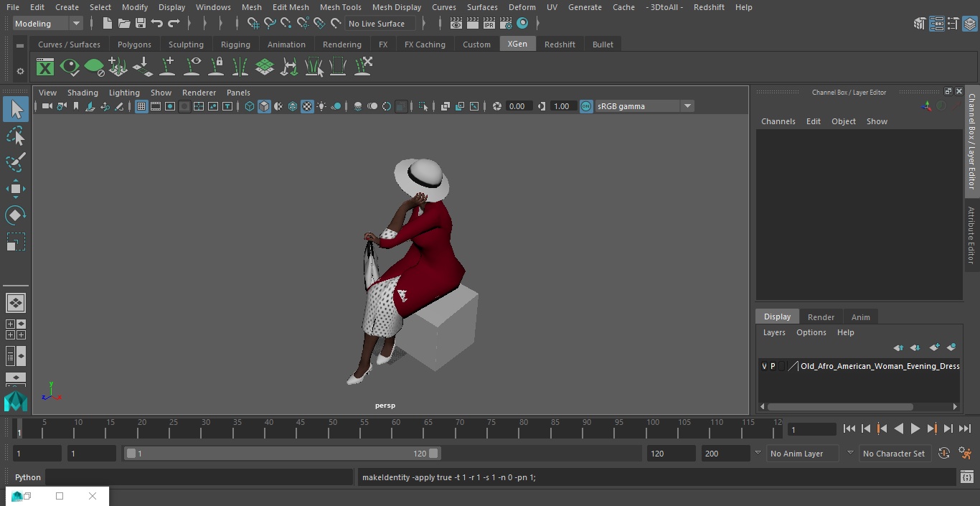The image size is (980, 506).
Task: Choose the Scale tool in the toolbox
Action: pyautogui.click(x=16, y=242)
